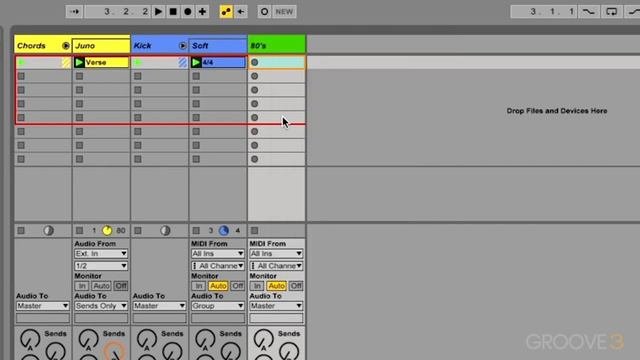Toggle the Follow button in the transport bar
Viewport: 640px width, 360px height.
click(x=74, y=11)
